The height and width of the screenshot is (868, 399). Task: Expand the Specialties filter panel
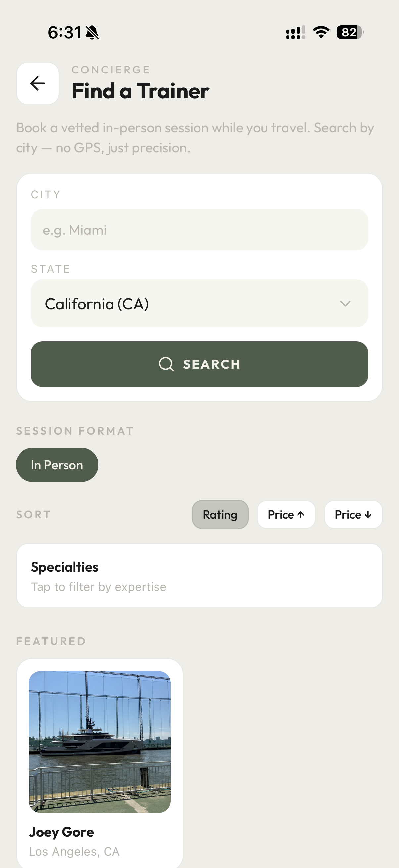(199, 576)
